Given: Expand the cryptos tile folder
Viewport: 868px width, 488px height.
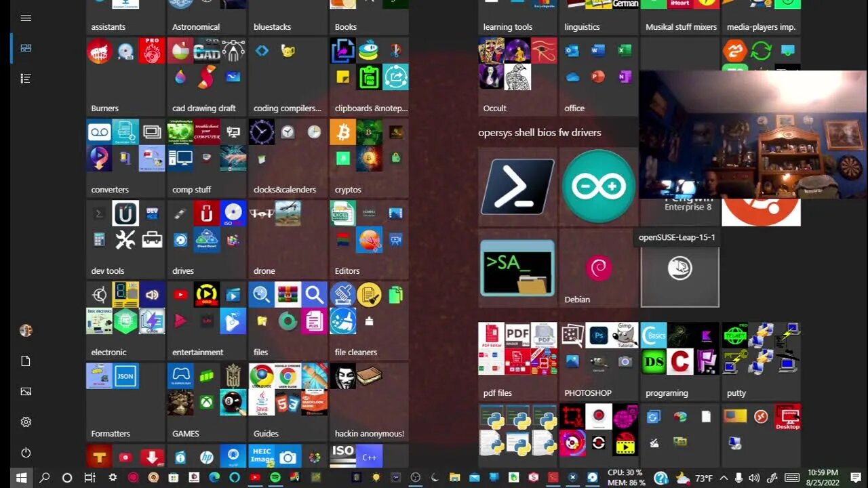Looking at the screenshot, I should pyautogui.click(x=370, y=157).
